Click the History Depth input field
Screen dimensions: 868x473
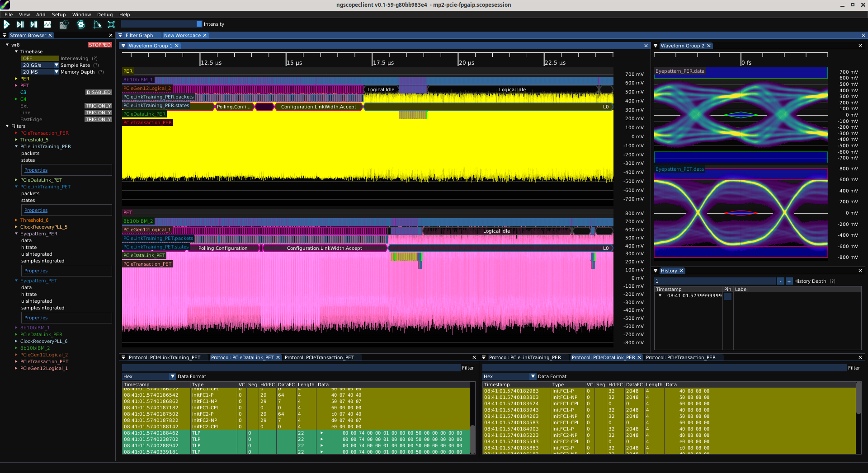click(x=714, y=281)
